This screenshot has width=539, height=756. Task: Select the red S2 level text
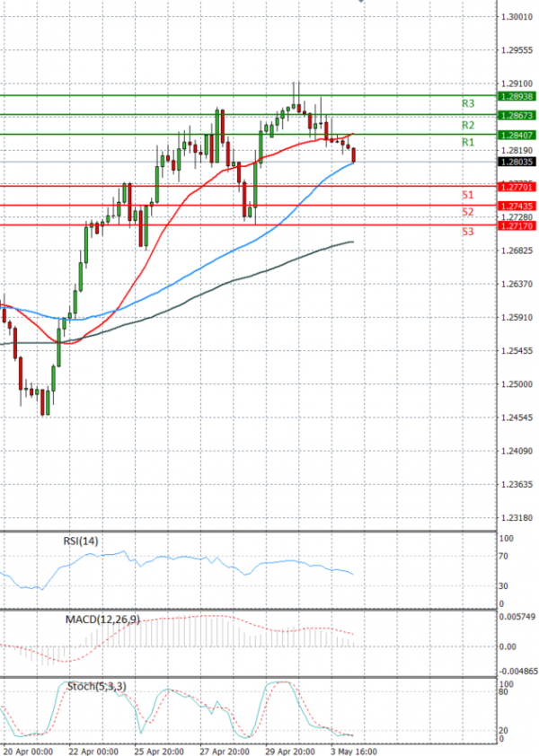[x=468, y=212]
